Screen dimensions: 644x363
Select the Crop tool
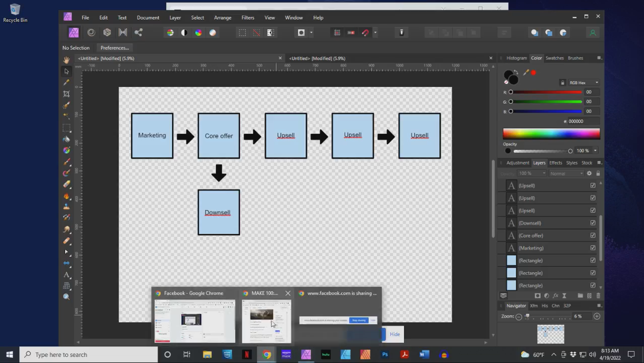click(66, 94)
